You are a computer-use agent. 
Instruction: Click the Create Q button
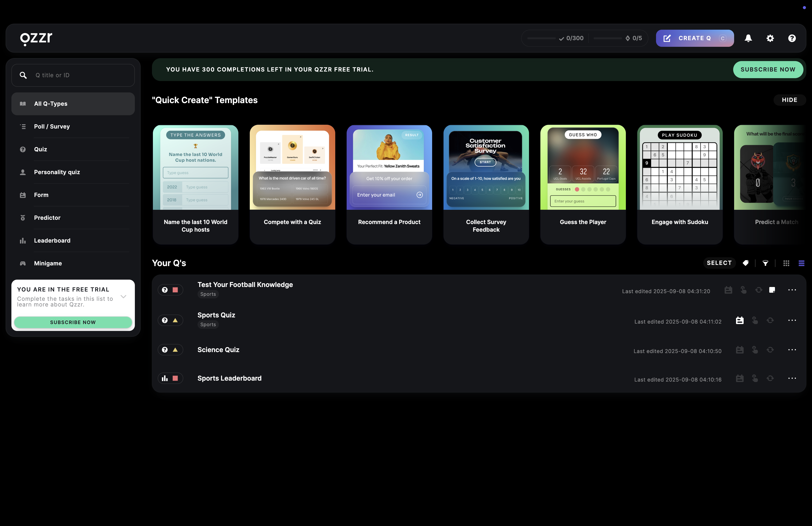[695, 38]
